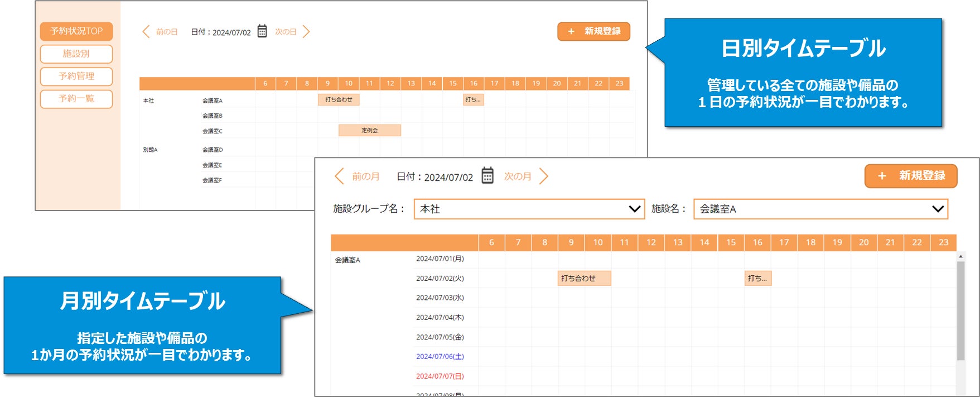Image resolution: width=980 pixels, height=397 pixels.
Task: Go to previous month arrow
Action: [339, 176]
